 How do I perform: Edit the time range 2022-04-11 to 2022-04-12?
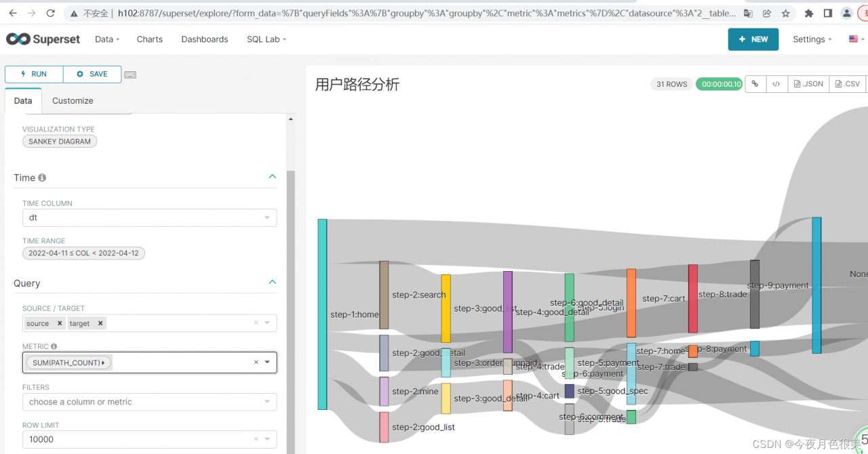click(83, 253)
